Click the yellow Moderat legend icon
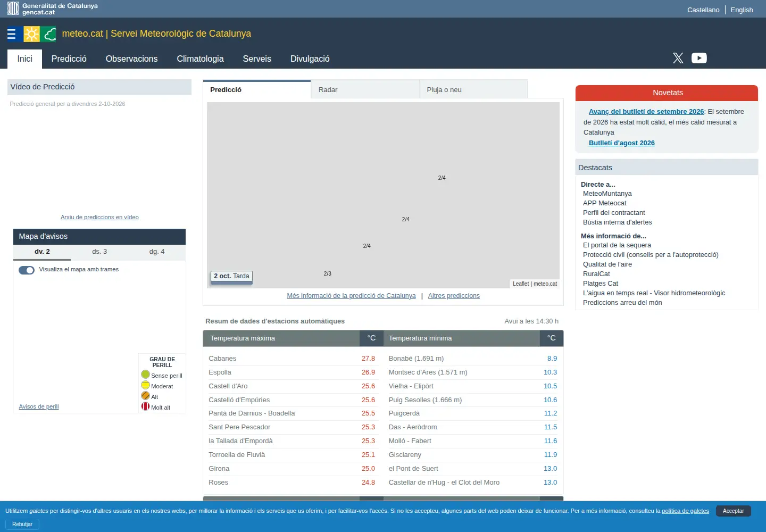Viewport: 766px width, 532px height. pyautogui.click(x=145, y=385)
